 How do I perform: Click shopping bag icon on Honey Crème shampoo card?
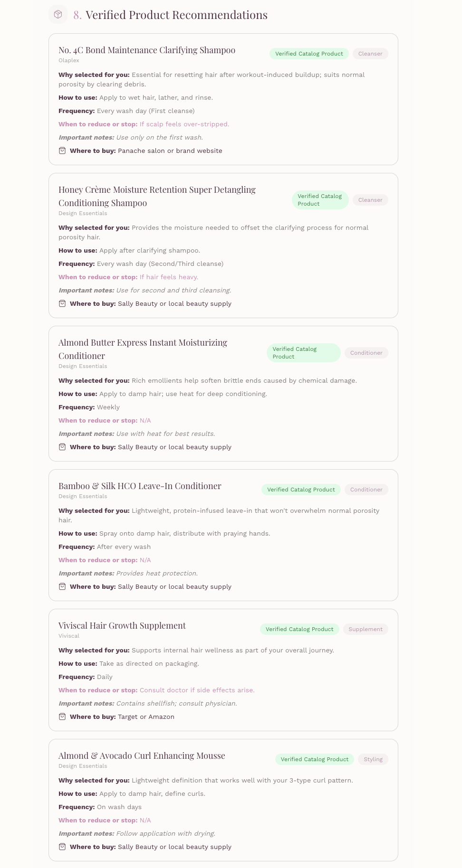click(62, 303)
